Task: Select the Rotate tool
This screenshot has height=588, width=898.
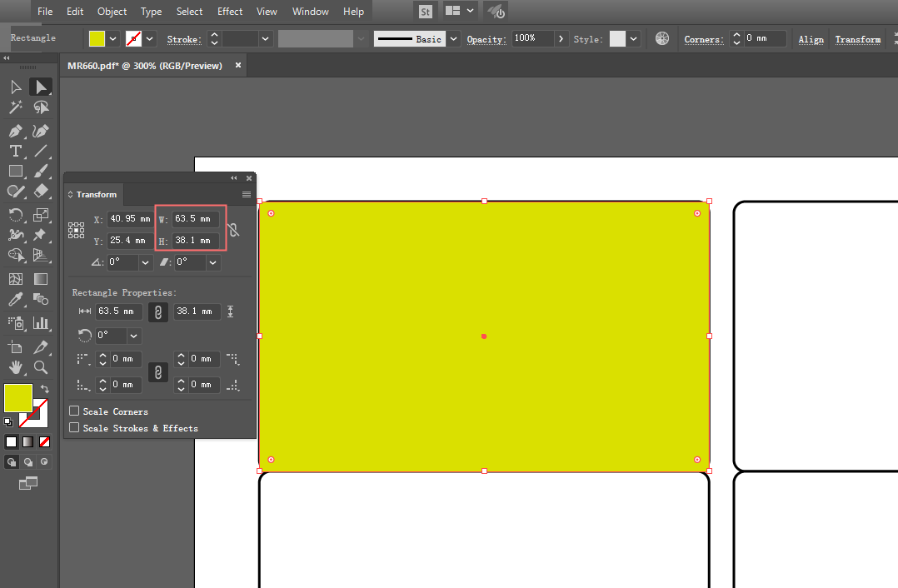Action: click(x=16, y=215)
